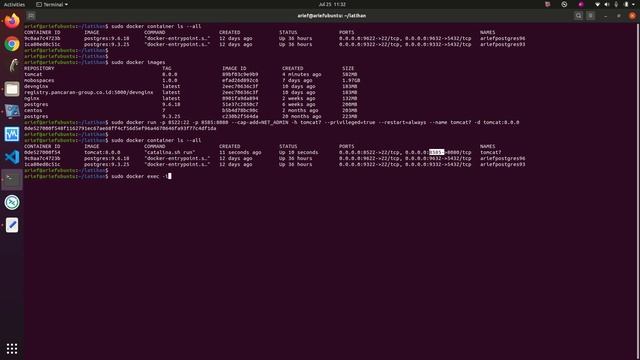Show Applications grid at dock bottom
Screen dimensions: 640x360
point(12,348)
